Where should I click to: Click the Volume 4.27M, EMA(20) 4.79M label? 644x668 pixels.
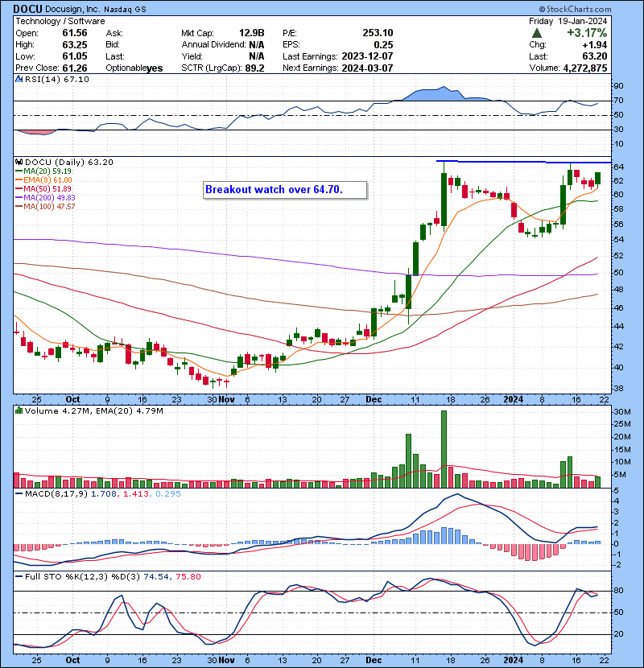93,411
